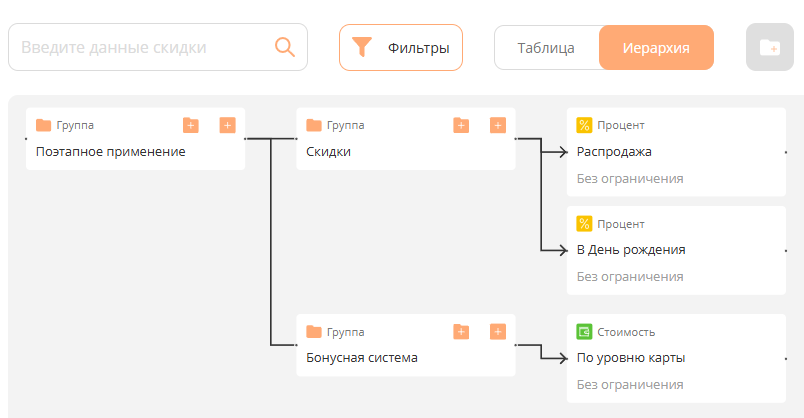Select the Скидки group node
This screenshot has width=804, height=418.
coord(380,152)
